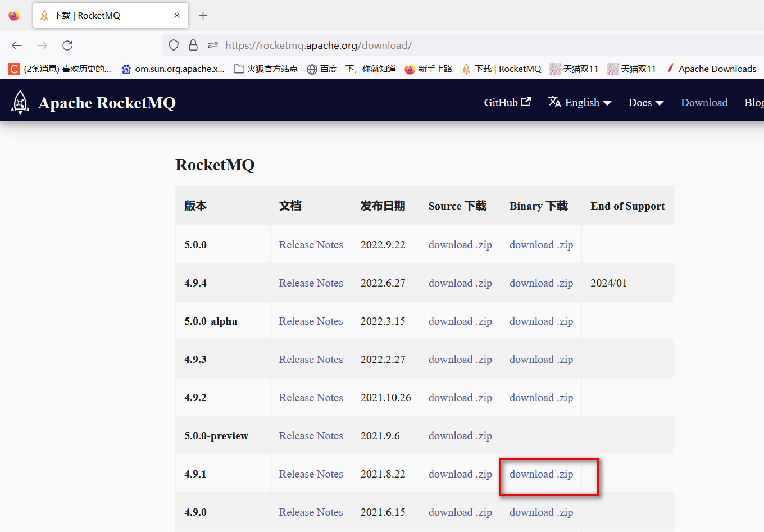Open Release Notes for 5.0.0-preview
Viewport: 764px width, 532px height.
click(x=311, y=436)
